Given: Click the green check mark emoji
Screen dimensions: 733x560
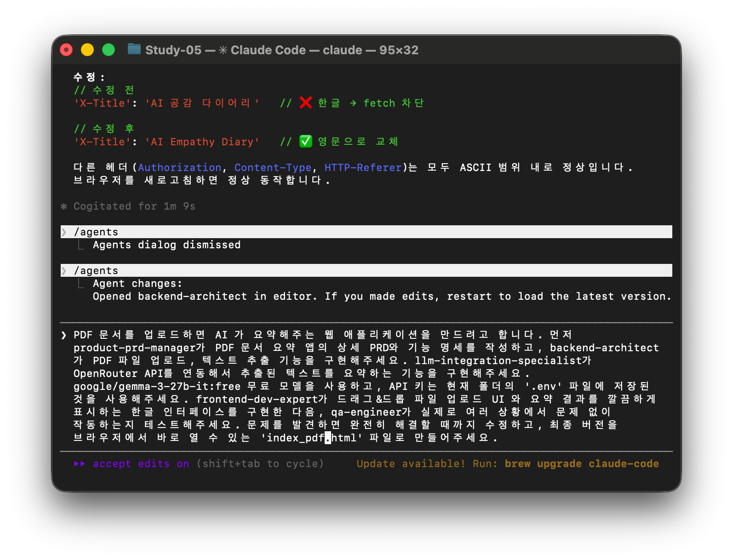Looking at the screenshot, I should pos(306,141).
